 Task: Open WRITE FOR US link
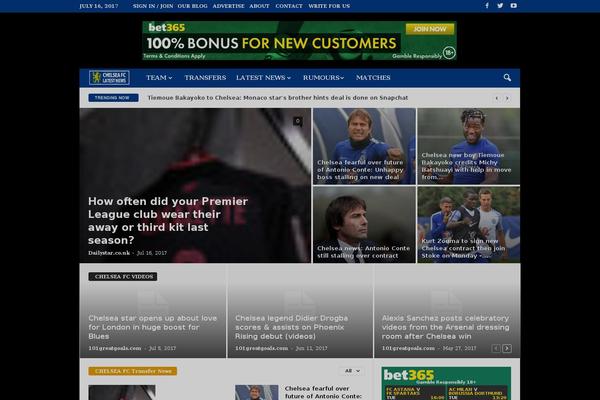tap(329, 6)
